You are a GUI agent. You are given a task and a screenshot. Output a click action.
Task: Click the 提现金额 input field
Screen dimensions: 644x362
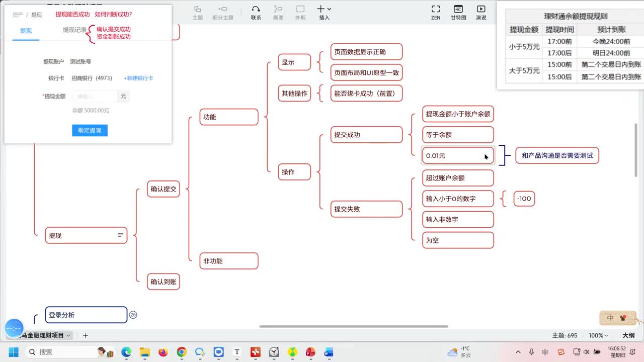pos(95,96)
